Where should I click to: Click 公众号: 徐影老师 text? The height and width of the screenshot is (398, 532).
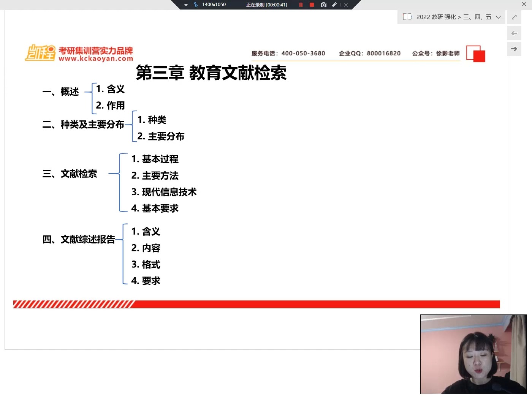point(436,53)
